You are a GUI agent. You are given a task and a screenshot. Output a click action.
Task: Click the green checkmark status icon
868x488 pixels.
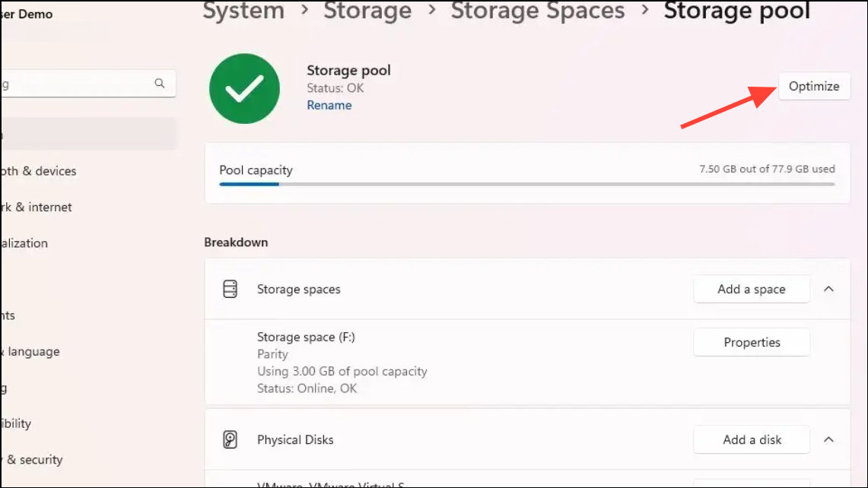tap(246, 87)
